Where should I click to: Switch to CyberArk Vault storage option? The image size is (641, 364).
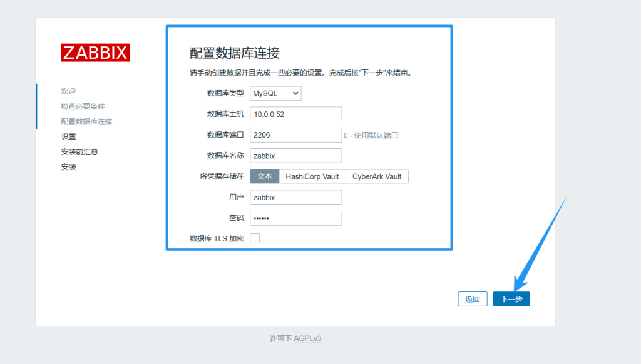click(377, 176)
